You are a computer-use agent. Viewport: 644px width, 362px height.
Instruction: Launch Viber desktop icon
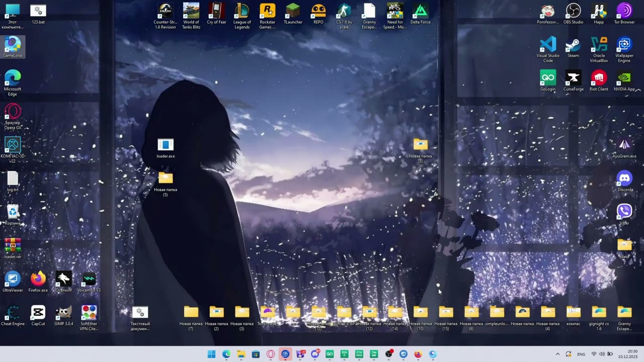(624, 215)
